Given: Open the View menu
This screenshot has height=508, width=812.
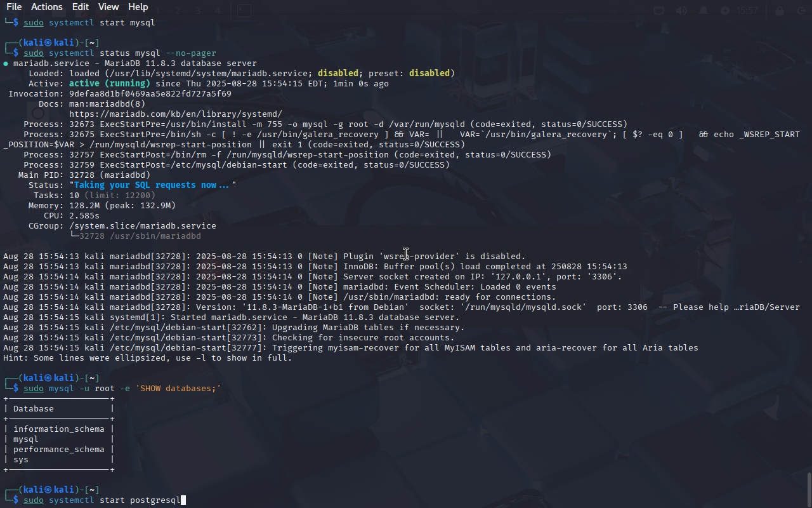Looking at the screenshot, I should (108, 7).
